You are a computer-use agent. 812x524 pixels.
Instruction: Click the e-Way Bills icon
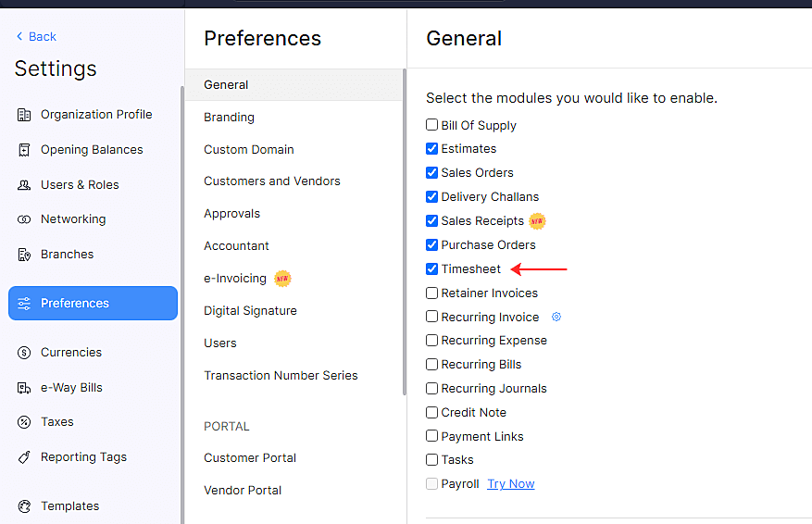click(x=24, y=388)
